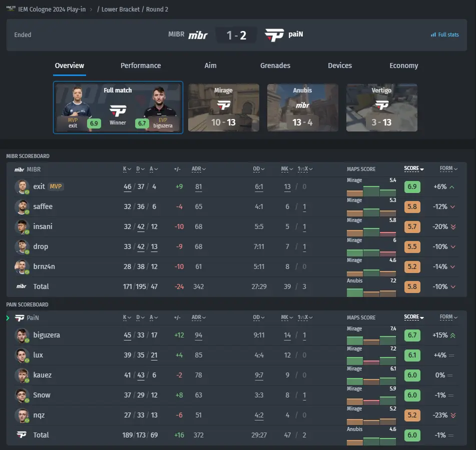The width and height of the screenshot is (476, 450).
Task: Click the double-down arrow beside nqz's -23% form
Action: coord(453,415)
